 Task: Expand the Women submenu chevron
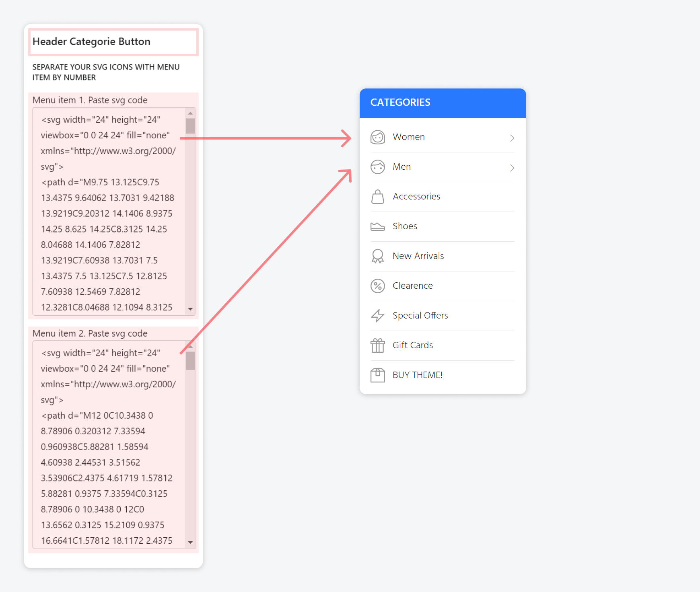tap(512, 138)
